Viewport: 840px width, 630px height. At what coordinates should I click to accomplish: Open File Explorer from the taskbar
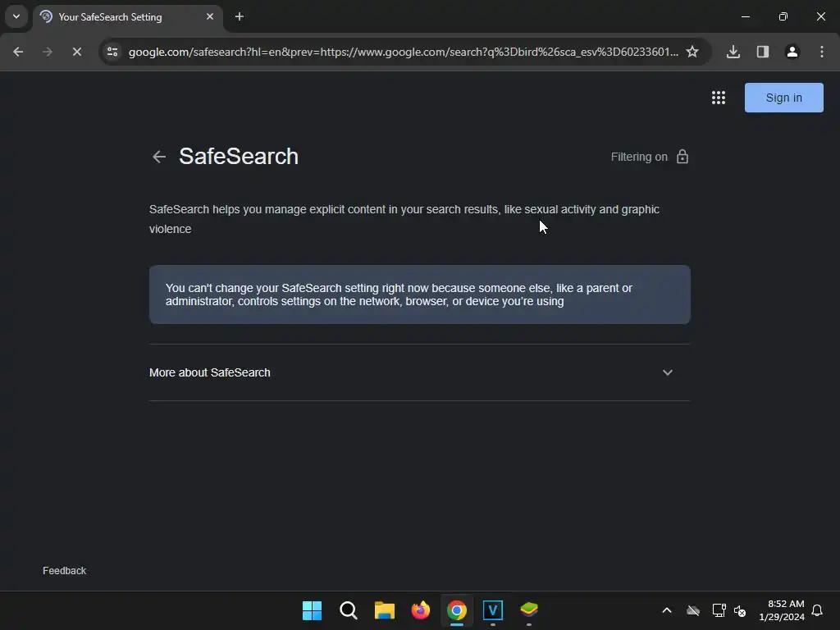click(x=384, y=610)
